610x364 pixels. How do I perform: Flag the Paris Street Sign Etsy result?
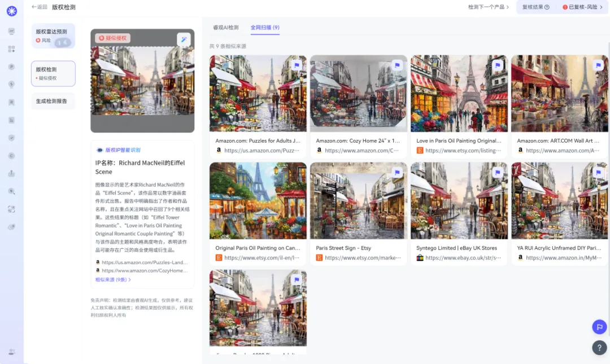[397, 172]
